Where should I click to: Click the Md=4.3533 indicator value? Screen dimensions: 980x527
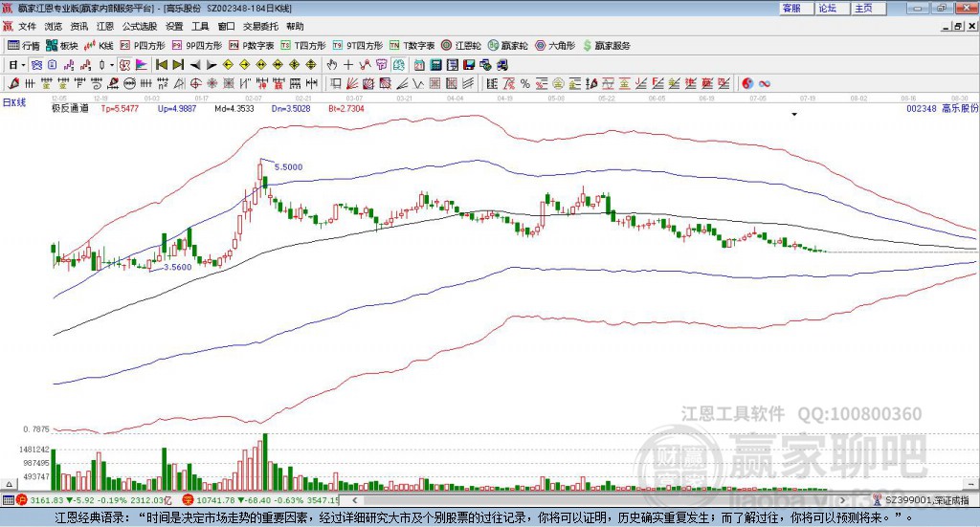[x=234, y=108]
